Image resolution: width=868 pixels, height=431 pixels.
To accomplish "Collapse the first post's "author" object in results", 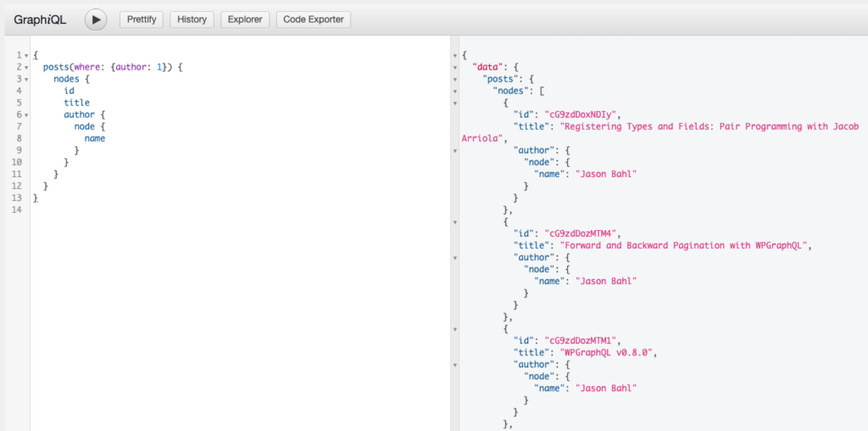I will coord(456,150).
